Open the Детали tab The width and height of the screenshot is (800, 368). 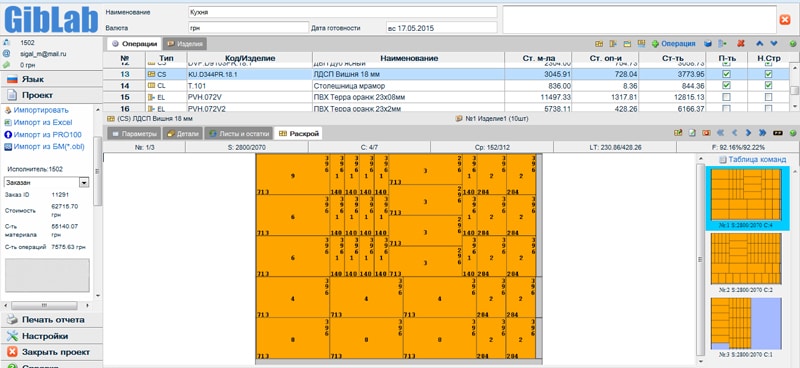[183, 134]
